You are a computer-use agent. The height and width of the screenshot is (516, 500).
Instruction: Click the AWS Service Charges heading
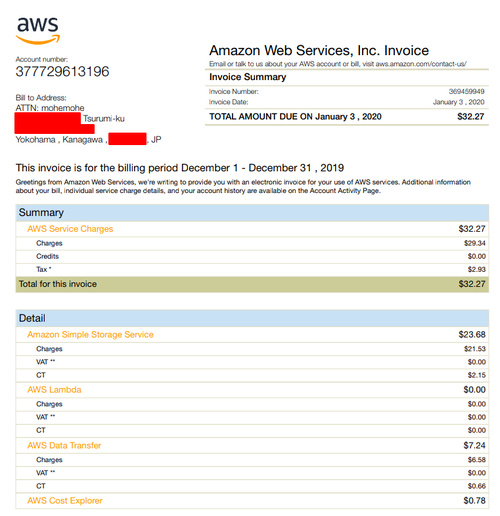(x=70, y=229)
